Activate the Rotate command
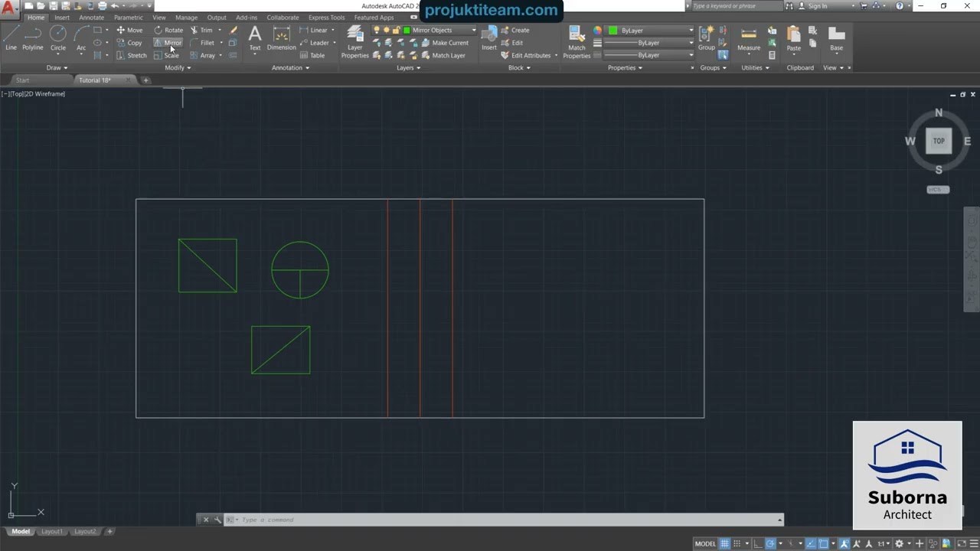This screenshot has width=980, height=551. tap(168, 30)
